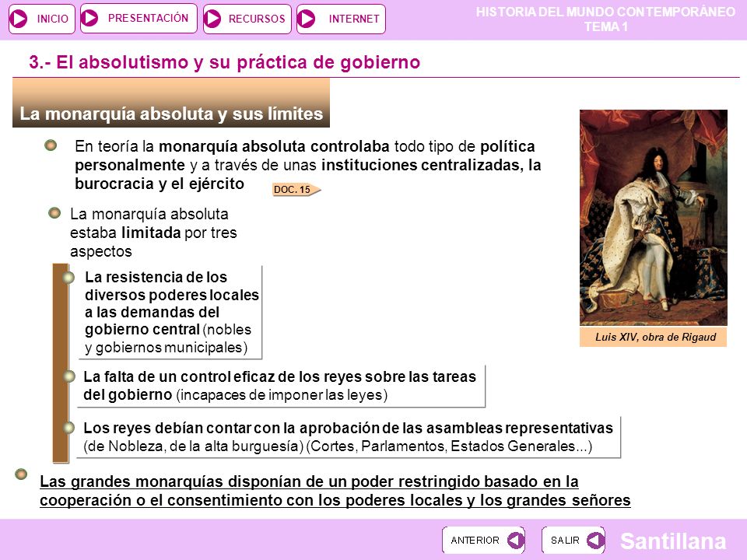Click the box 'La resistencia de los diversos poderes locales'
This screenshot has height=560, width=747.
point(170,312)
